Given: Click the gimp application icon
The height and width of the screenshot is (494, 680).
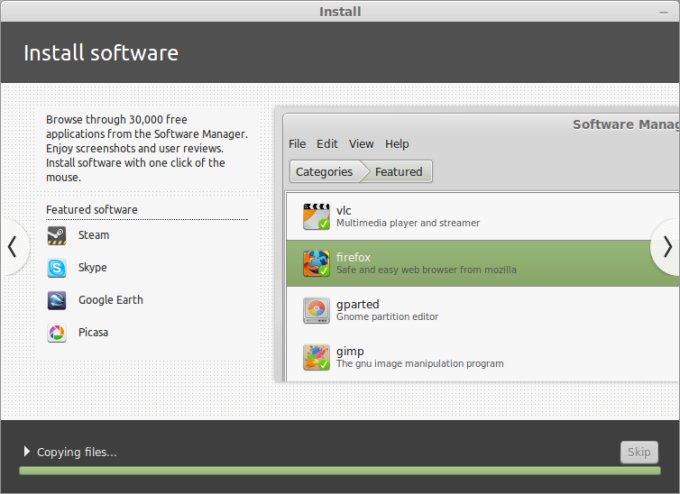Looking at the screenshot, I should click(316, 357).
